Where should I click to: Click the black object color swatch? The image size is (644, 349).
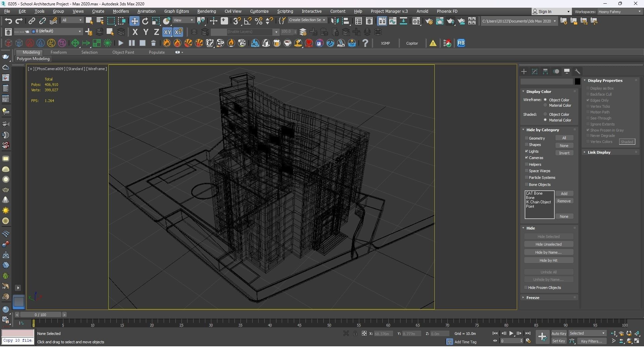577,81
